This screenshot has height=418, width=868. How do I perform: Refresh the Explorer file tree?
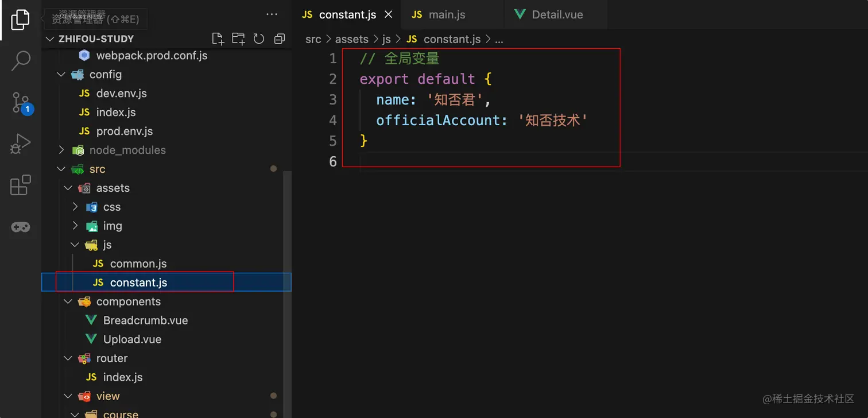(259, 38)
